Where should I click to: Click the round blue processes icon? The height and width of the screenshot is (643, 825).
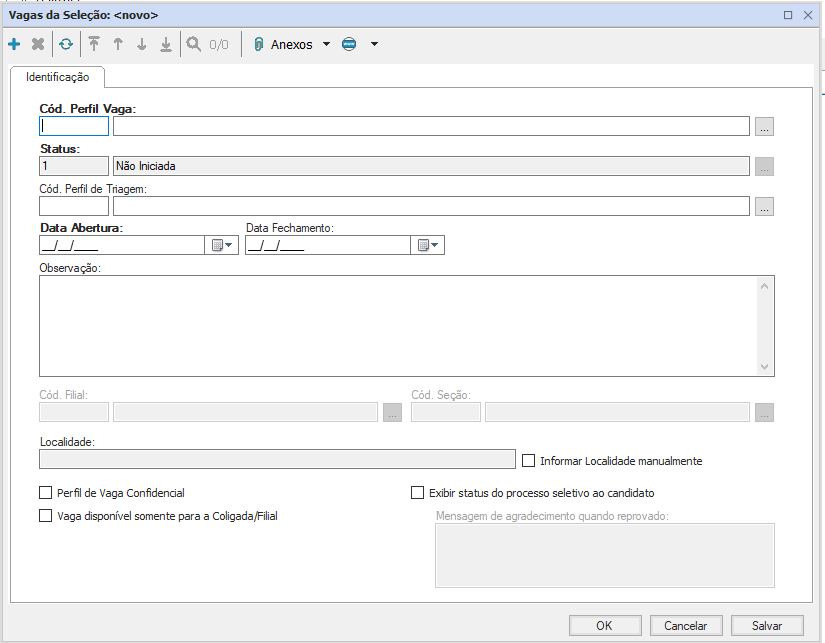(x=349, y=45)
